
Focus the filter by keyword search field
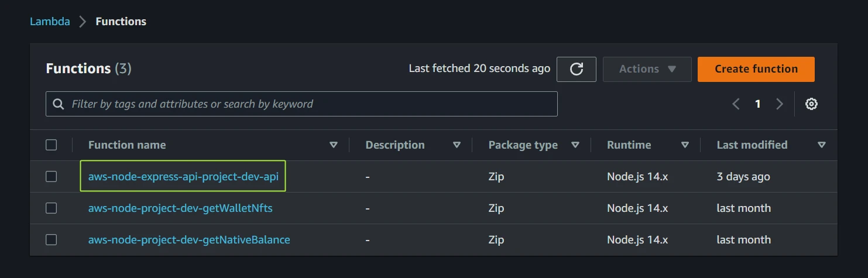(310, 104)
